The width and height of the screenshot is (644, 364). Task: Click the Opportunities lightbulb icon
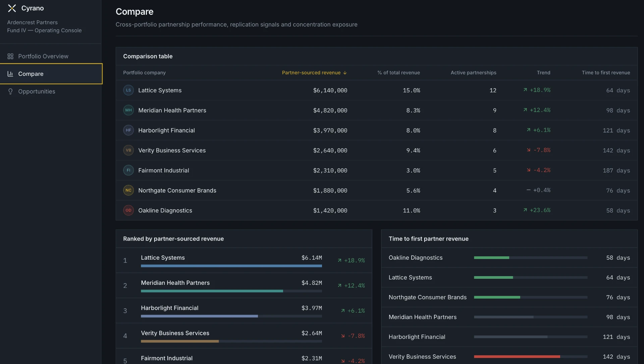(x=10, y=92)
